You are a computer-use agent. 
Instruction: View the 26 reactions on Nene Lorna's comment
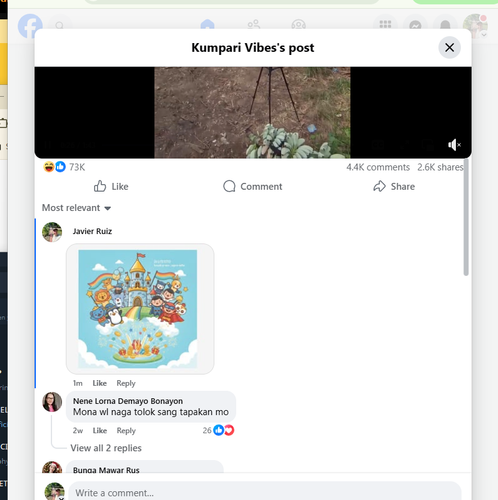218,430
